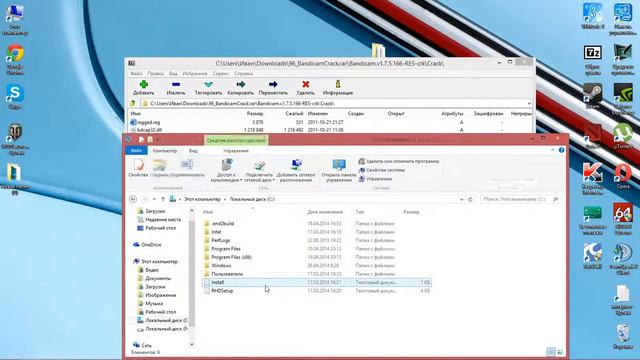Screen dimensions: 640x360
Task: Open Избранное menu in 7-Zip window
Action: coord(195,73)
